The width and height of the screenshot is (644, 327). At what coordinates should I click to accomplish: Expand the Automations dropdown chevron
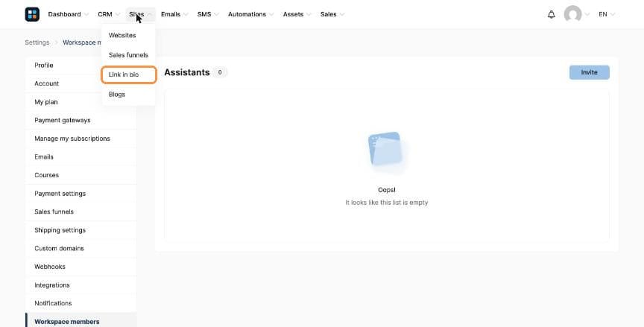click(x=271, y=14)
